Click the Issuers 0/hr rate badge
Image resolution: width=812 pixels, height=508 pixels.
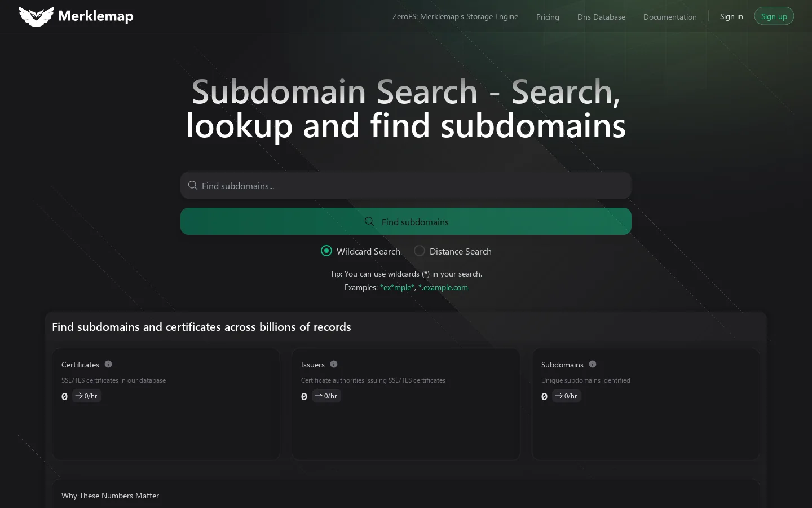pyautogui.click(x=326, y=396)
